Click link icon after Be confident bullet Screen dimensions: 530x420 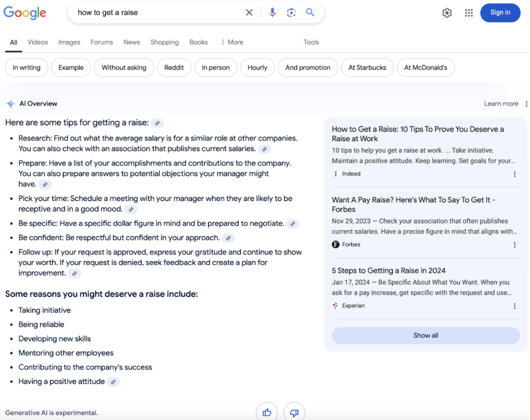tap(228, 238)
